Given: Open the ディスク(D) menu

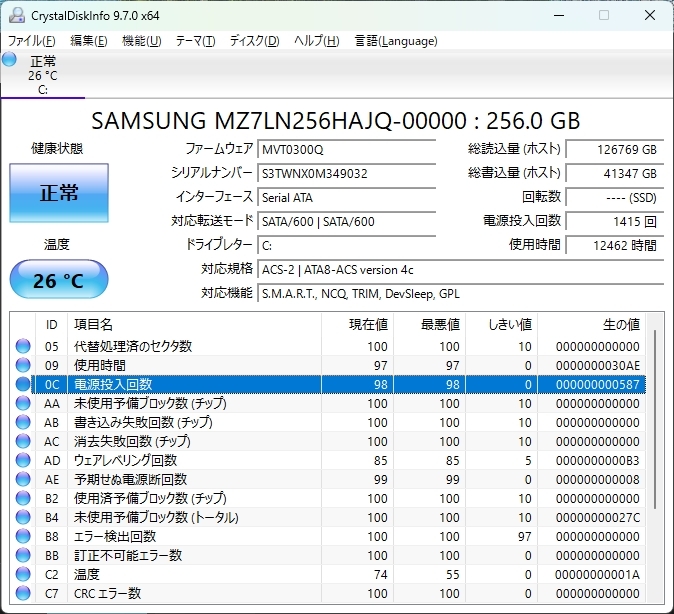Looking at the screenshot, I should [x=254, y=41].
